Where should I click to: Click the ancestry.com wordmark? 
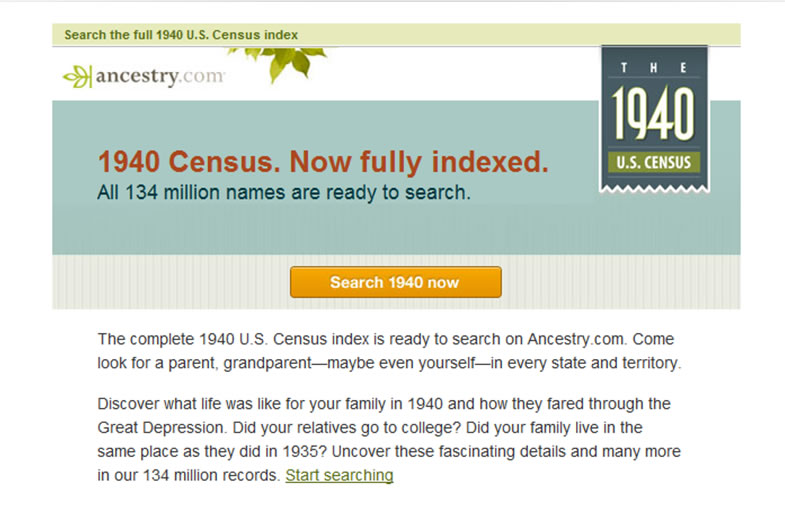[160, 76]
